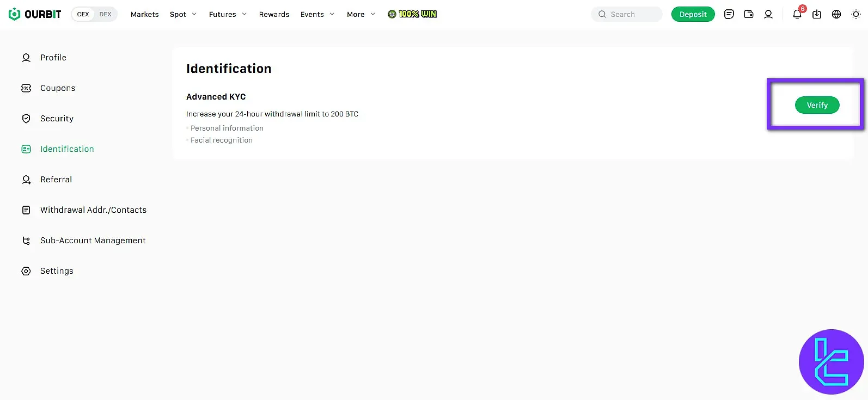Open the wallet icon in header

click(749, 14)
